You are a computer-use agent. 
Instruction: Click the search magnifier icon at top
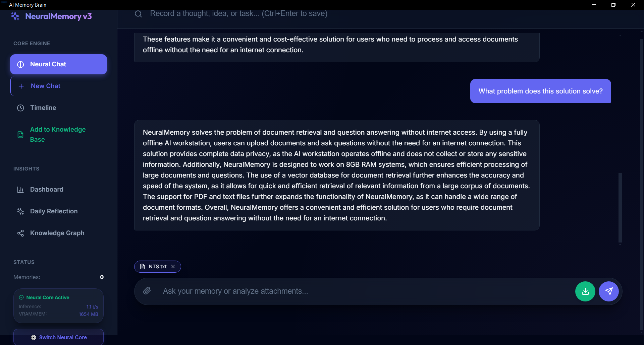[x=138, y=14]
